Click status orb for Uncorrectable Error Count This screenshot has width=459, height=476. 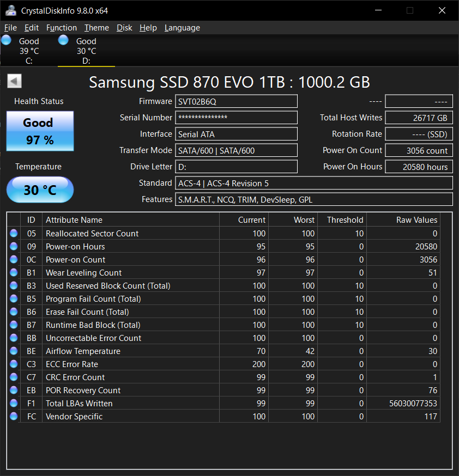pos(14,338)
